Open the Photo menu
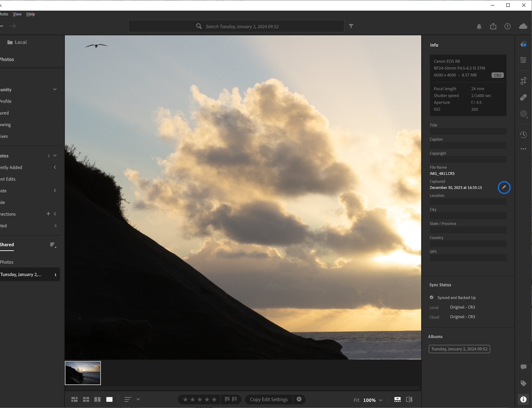This screenshot has height=408, width=532. 4,14
